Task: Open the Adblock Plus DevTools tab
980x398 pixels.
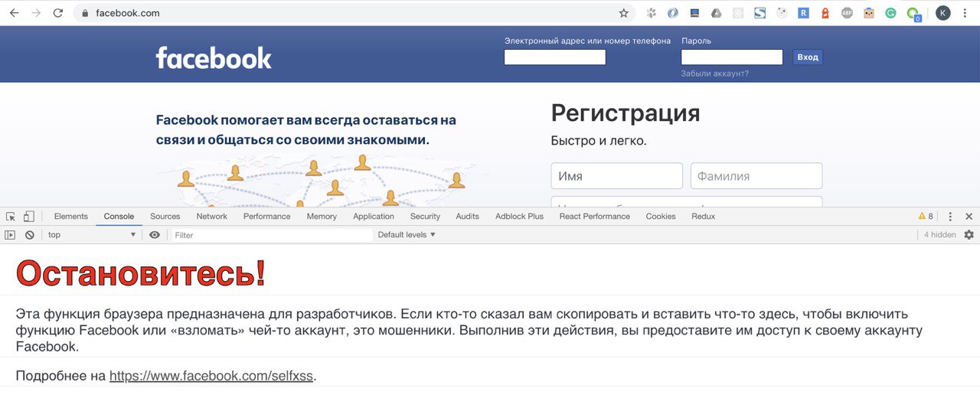Action: point(519,217)
